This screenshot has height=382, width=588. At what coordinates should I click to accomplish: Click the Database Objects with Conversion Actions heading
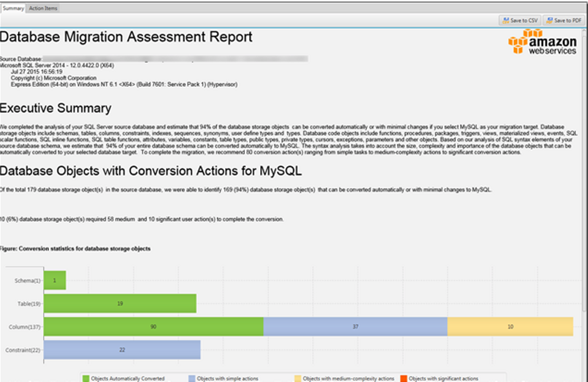point(151,171)
